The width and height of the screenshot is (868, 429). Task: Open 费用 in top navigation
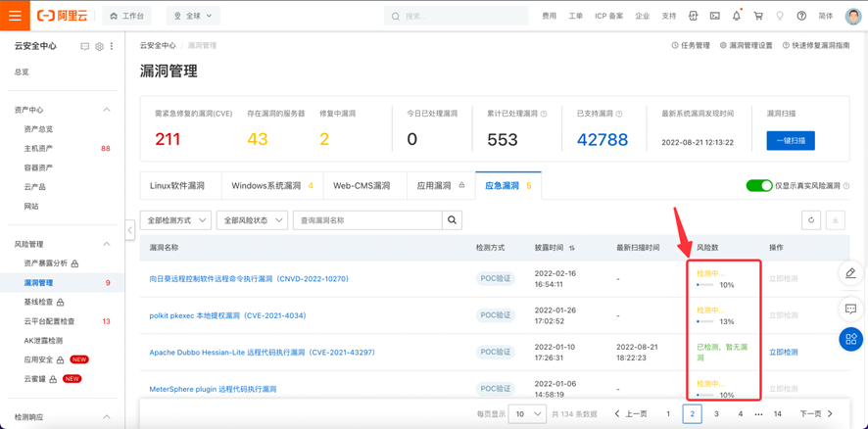tap(550, 16)
